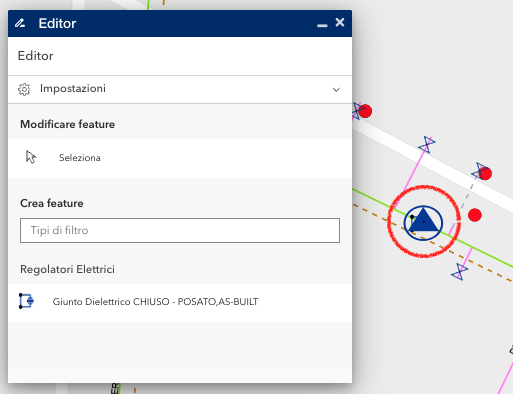Click the Crea feature heading
Viewport: 513px width, 394px height.
52,203
